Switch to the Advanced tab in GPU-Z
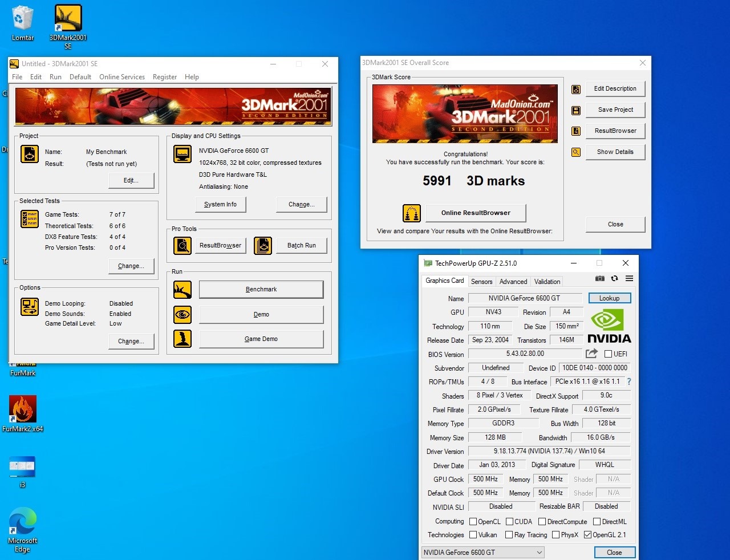 (x=513, y=282)
